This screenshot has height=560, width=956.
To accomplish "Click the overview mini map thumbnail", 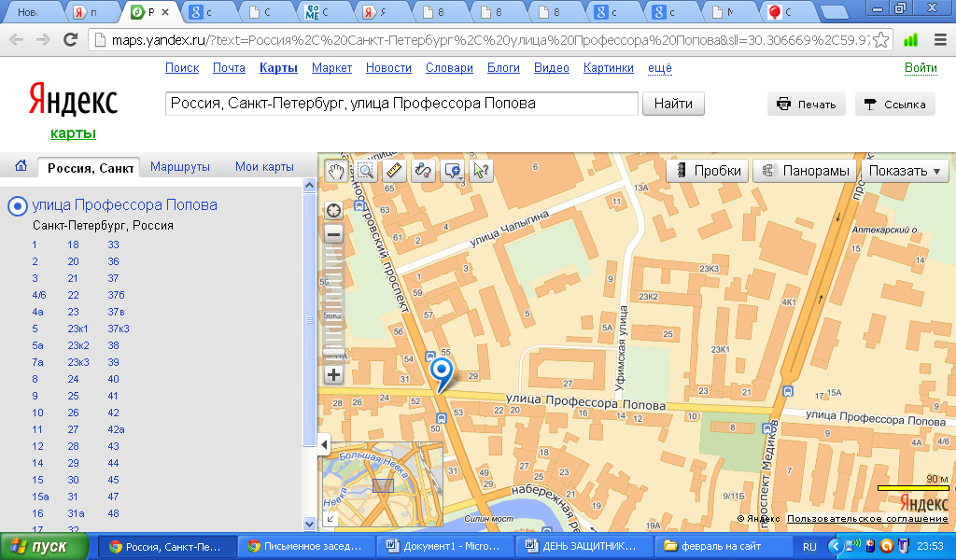I will pyautogui.click(x=383, y=485).
